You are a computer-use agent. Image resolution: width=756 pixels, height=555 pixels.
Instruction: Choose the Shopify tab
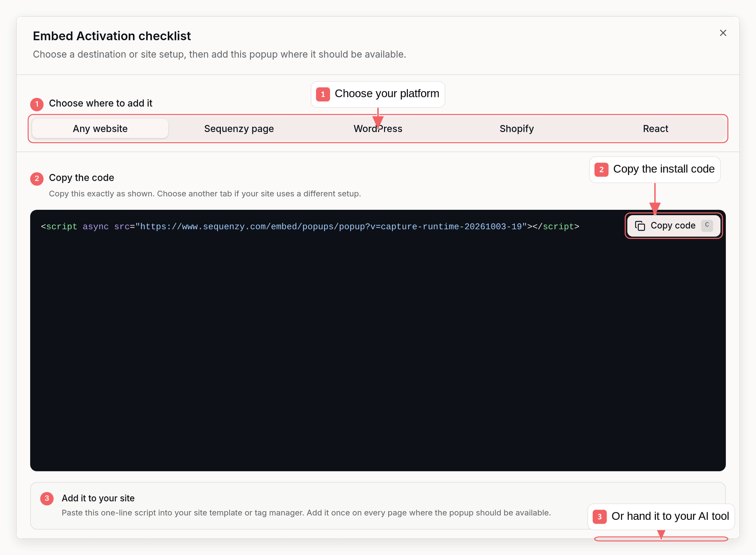pos(517,129)
